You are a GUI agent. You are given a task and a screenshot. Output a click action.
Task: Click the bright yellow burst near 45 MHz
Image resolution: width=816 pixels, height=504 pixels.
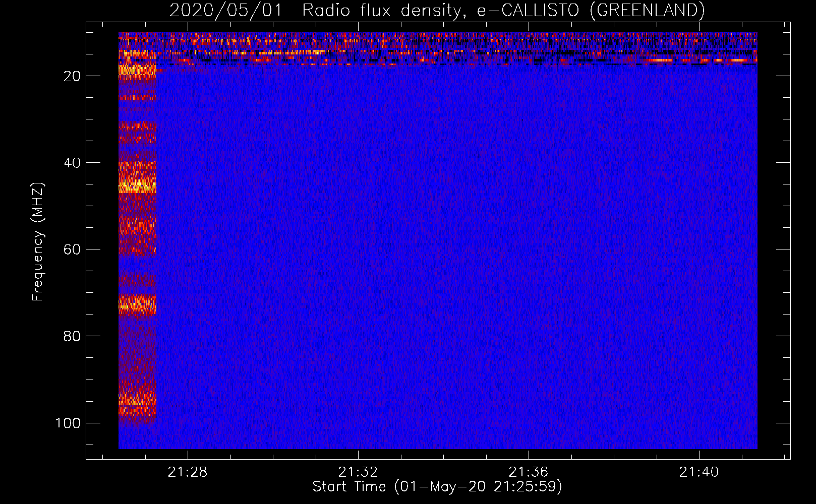(137, 185)
